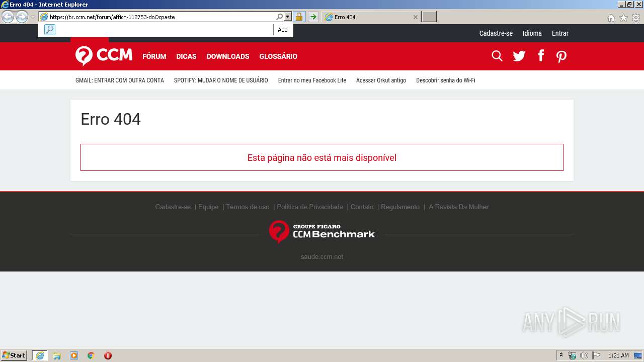Click the site search magnifier icon
The width and height of the screenshot is (644, 362).
(497, 56)
